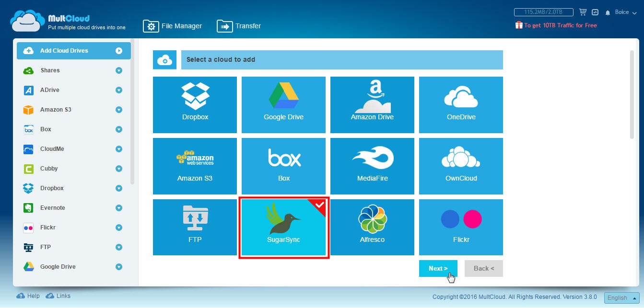Open FTP in sidebar list

pos(74,247)
